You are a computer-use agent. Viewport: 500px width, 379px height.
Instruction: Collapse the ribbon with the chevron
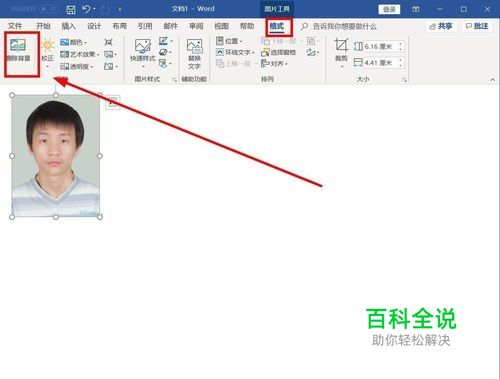pos(492,80)
